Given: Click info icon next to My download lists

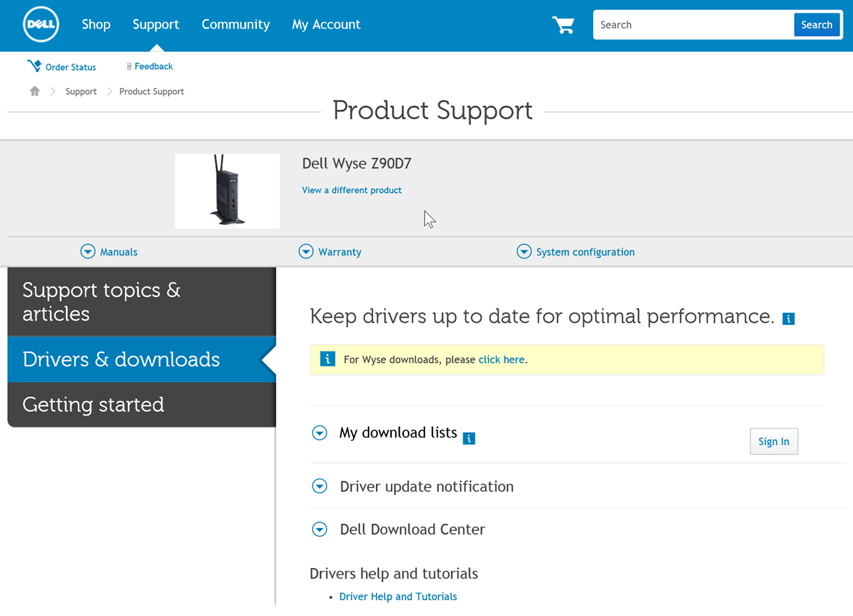Looking at the screenshot, I should [469, 438].
